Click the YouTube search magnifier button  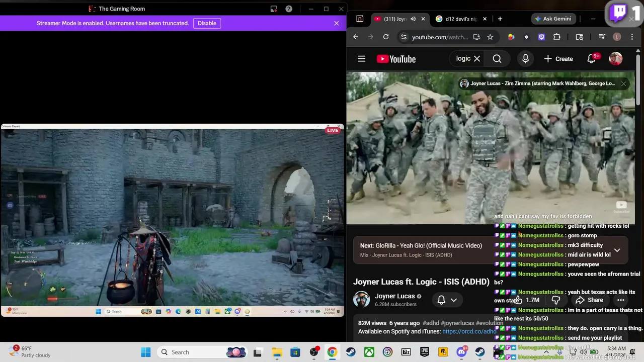497,59
